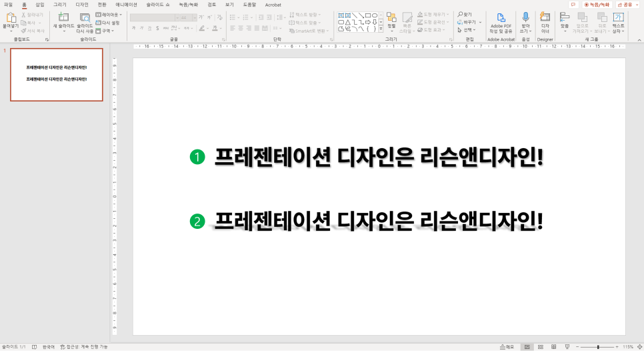Open Reuse Slides (슬라이드 다시 사용)
644x351 pixels.
click(x=85, y=23)
